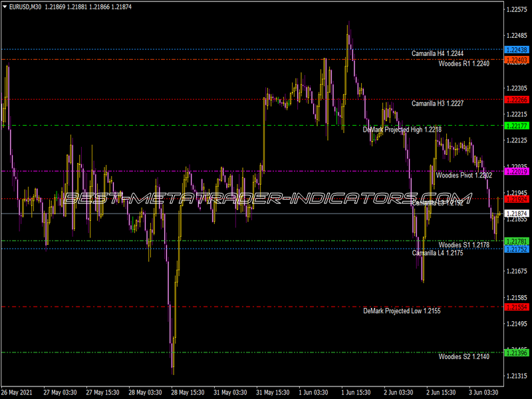This screenshot has width=532, height=399.
Task: Click the 27 May 03:30 time label
Action: click(x=60, y=392)
